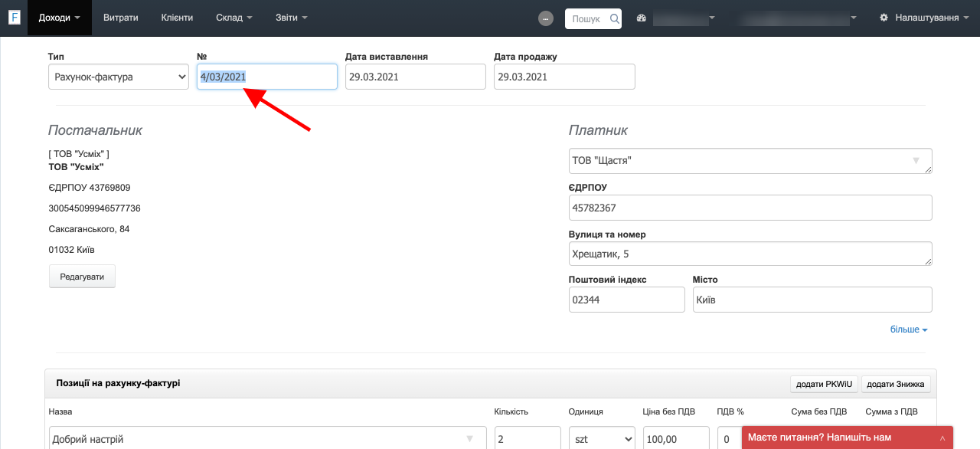This screenshot has width=980, height=449.
Task: Open the Доходи menu
Action: point(60,18)
